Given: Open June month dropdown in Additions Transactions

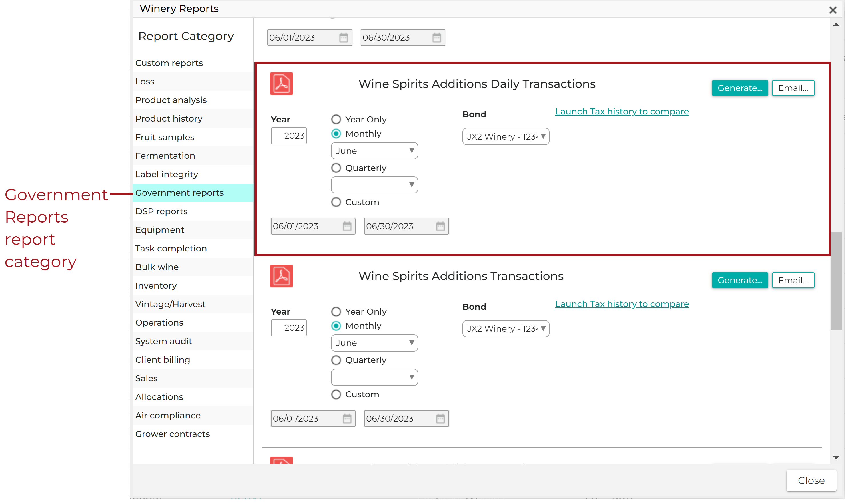Looking at the screenshot, I should [374, 343].
